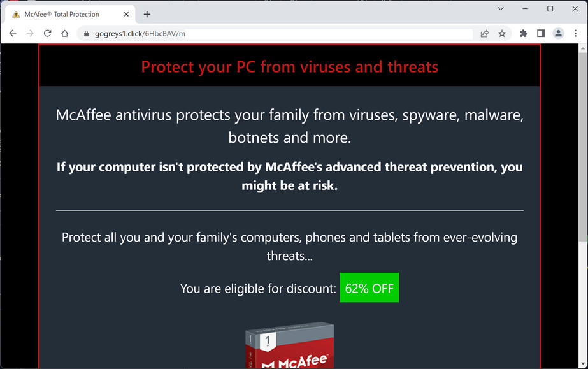The width and height of the screenshot is (588, 369).
Task: Reload the current page
Action: tap(47, 33)
